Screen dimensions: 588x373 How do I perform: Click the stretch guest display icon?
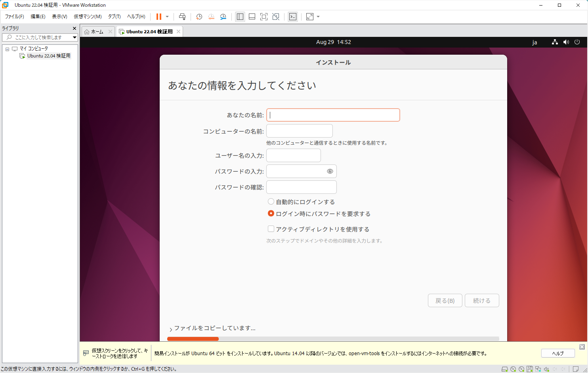[310, 17]
